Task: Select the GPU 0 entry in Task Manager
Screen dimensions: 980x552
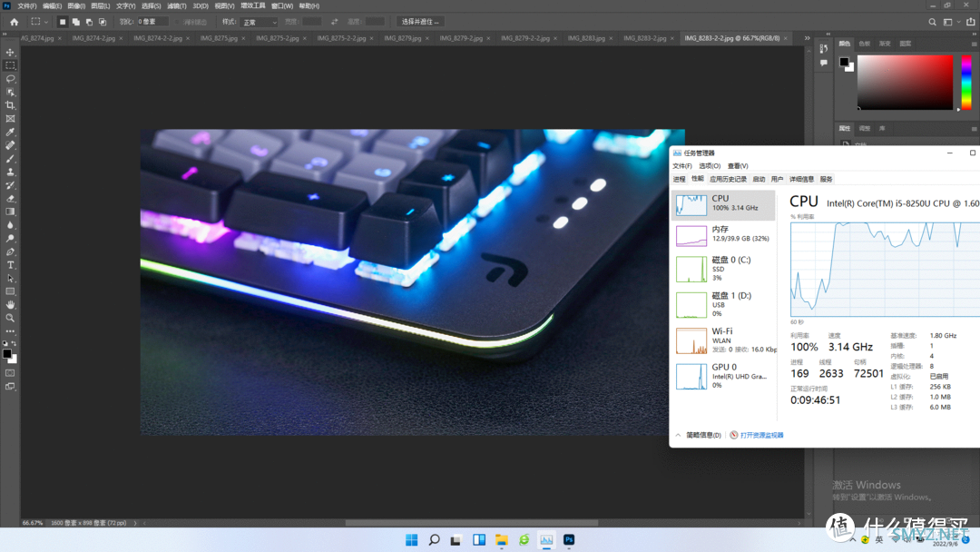Action: (724, 376)
